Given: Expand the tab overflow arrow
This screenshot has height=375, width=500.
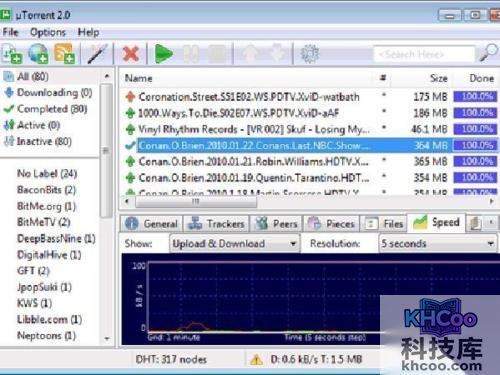Looking at the screenshot, I should click(x=491, y=223).
